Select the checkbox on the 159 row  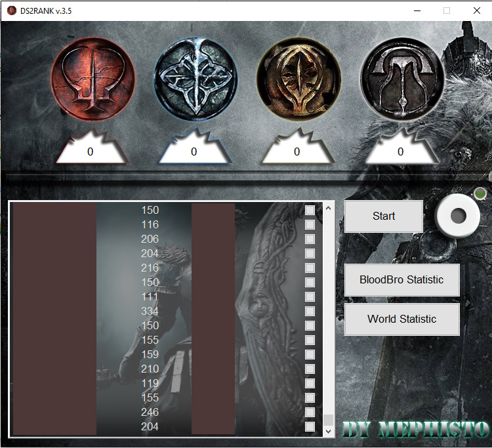310,354
